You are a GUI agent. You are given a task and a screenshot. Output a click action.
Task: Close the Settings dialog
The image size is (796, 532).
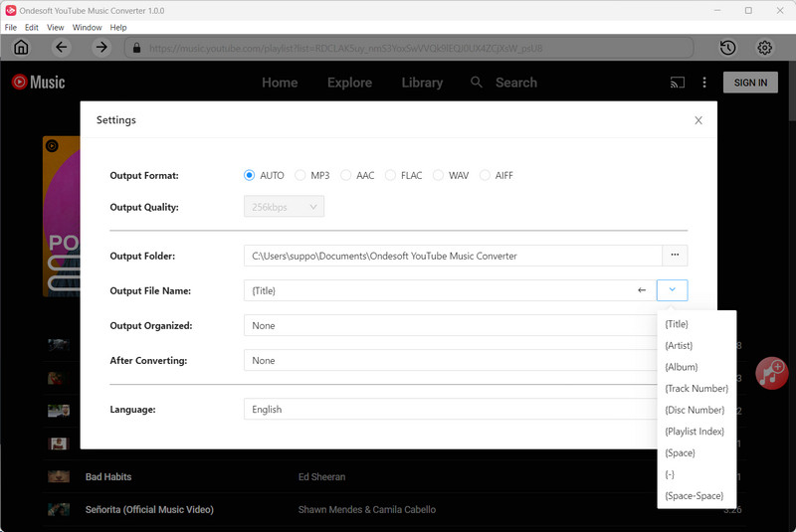698,120
